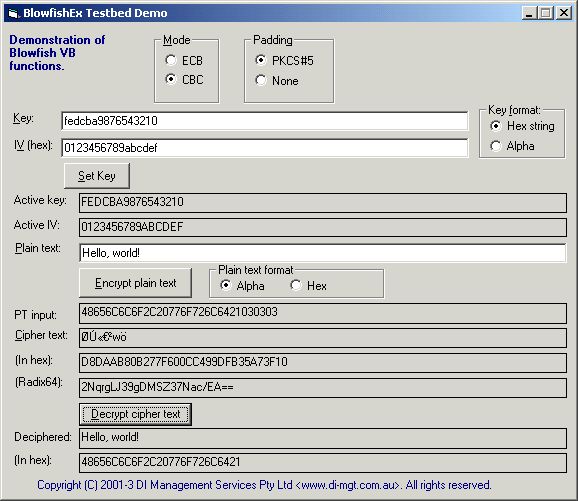The image size is (578, 501).
Task: Click the 'IV (hex):' label
Action: [x=33, y=145]
